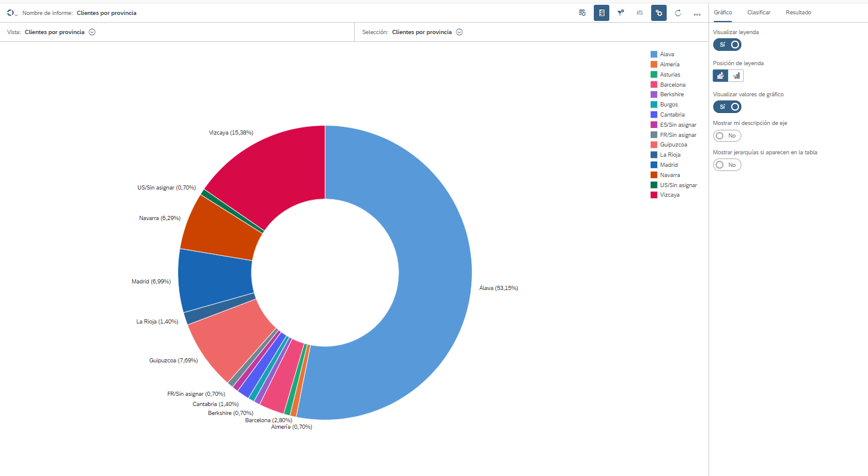This screenshot has height=476, width=868.
Task: Click the Cantabria (1,40%) chart label
Action: (216, 404)
